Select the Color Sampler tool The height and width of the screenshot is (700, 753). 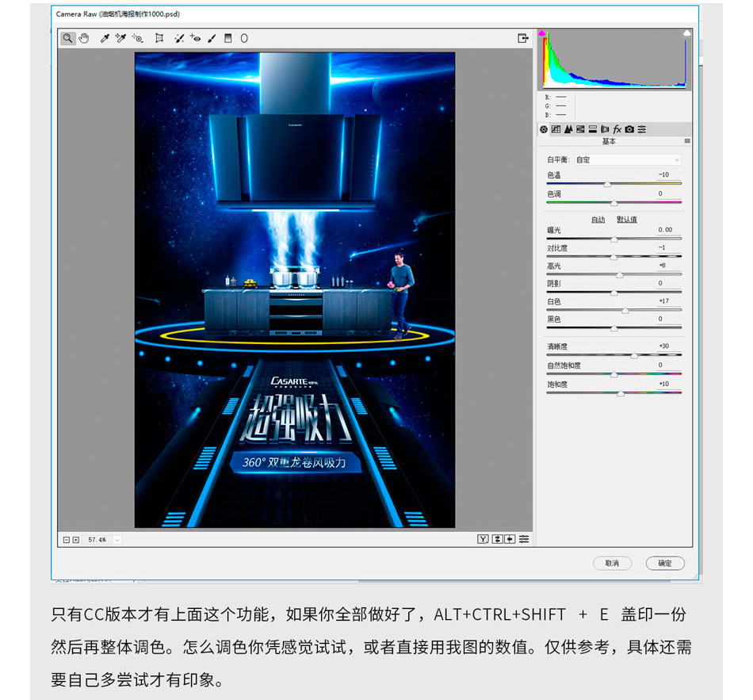pyautogui.click(x=120, y=38)
